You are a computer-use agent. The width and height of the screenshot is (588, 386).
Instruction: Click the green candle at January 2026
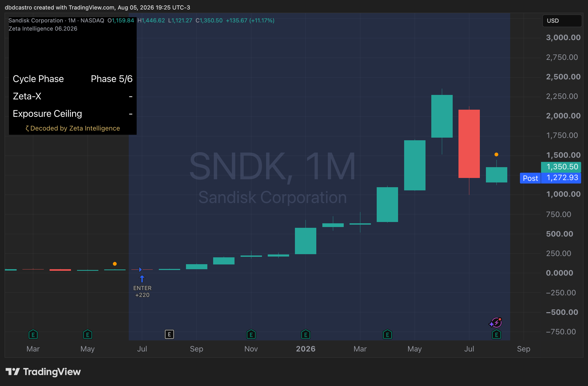305,241
